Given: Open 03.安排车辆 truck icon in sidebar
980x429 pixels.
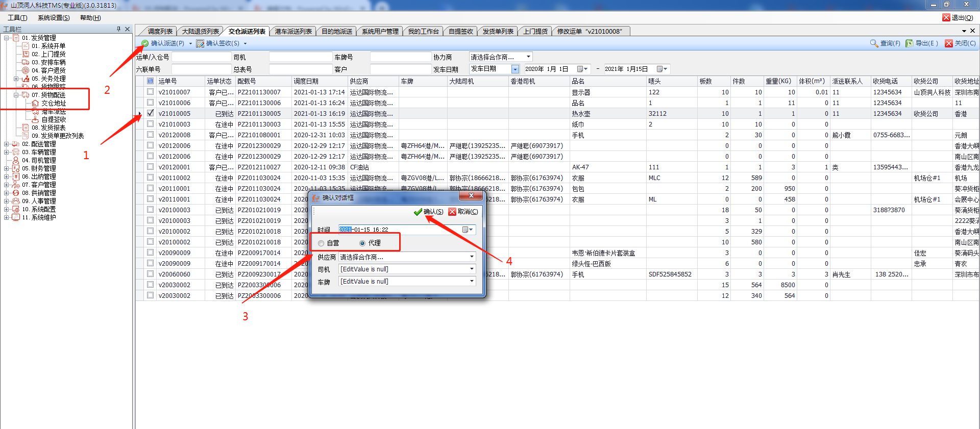Looking at the screenshot, I should pyautogui.click(x=26, y=62).
